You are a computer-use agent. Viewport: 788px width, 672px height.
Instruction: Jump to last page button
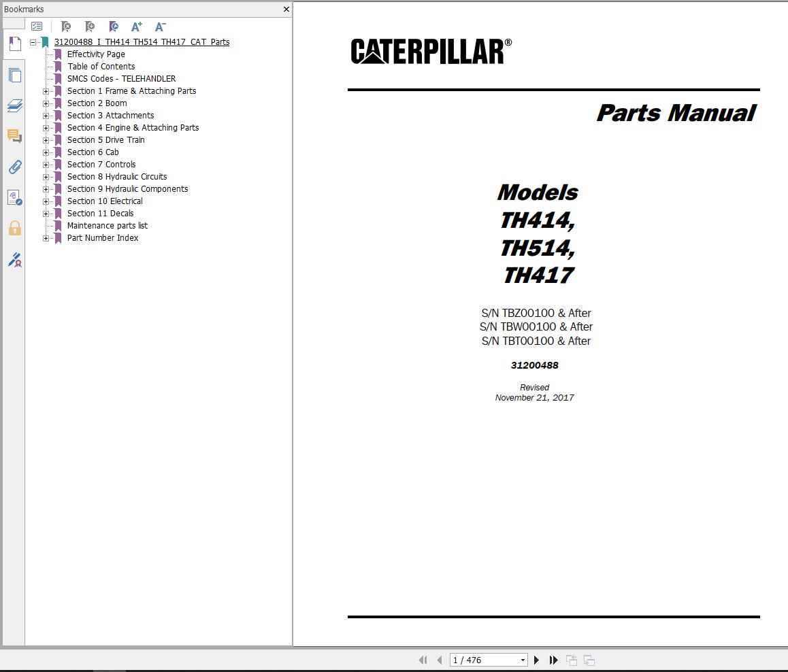(553, 659)
